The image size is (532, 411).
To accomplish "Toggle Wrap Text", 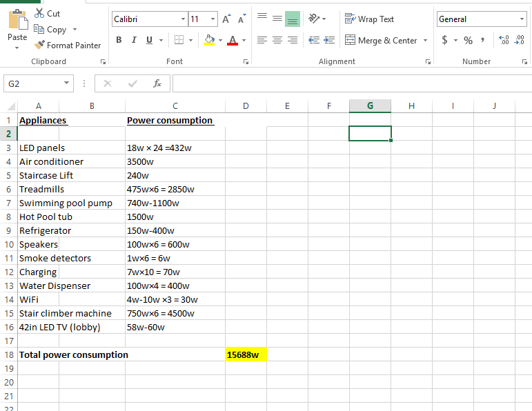I will click(x=369, y=19).
